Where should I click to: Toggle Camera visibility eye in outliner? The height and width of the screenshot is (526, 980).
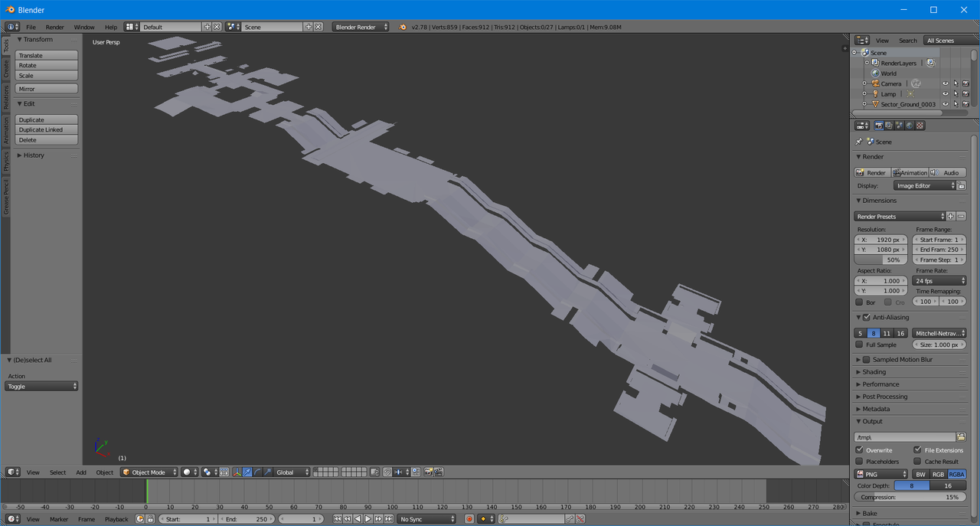coord(946,83)
